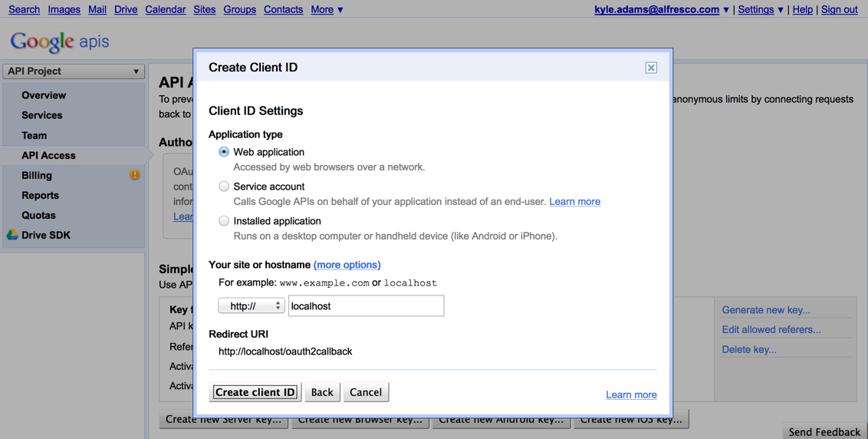Select Web application radio button
868x439 pixels.
224,152
